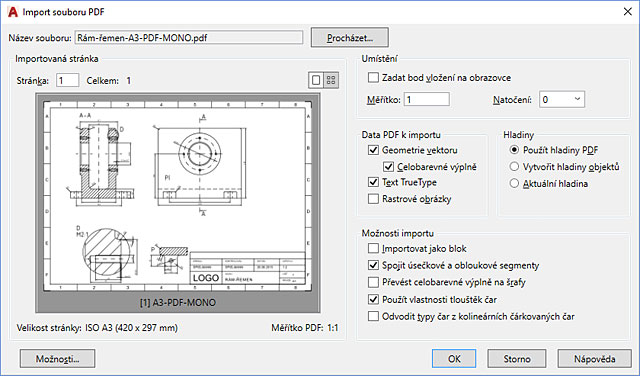Enable Zadat bod vložení na obrazovce
This screenshot has width=640, height=376.
point(373,77)
